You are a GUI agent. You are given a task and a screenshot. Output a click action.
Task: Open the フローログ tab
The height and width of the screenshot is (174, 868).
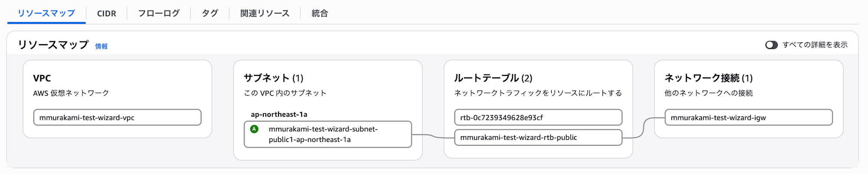point(158,13)
